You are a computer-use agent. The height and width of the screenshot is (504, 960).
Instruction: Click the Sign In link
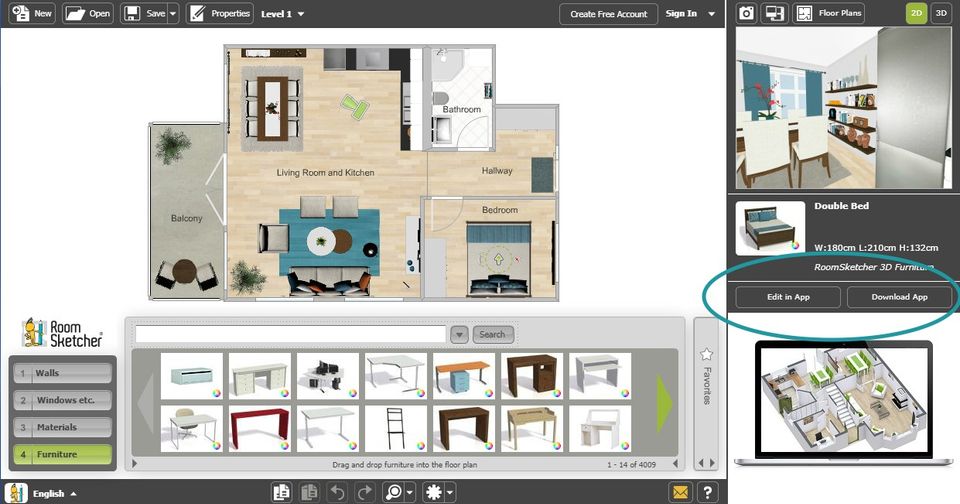pyautogui.click(x=681, y=13)
